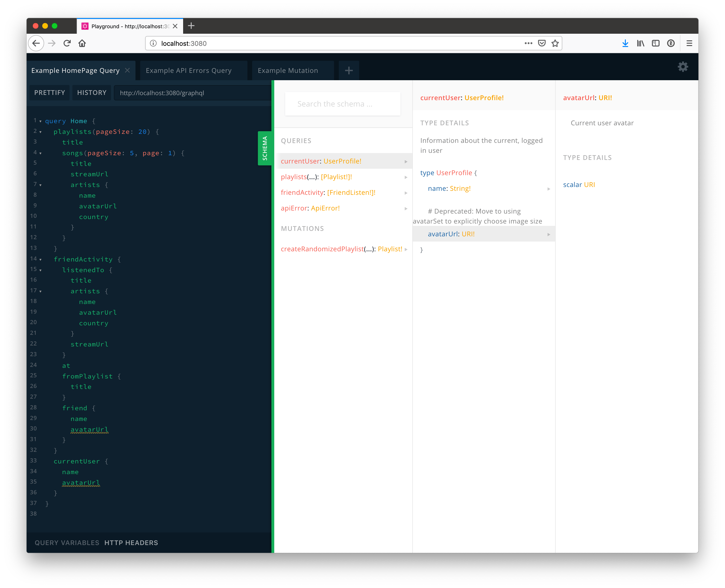Open playlists(...) schema query
This screenshot has height=588, width=725.
343,177
